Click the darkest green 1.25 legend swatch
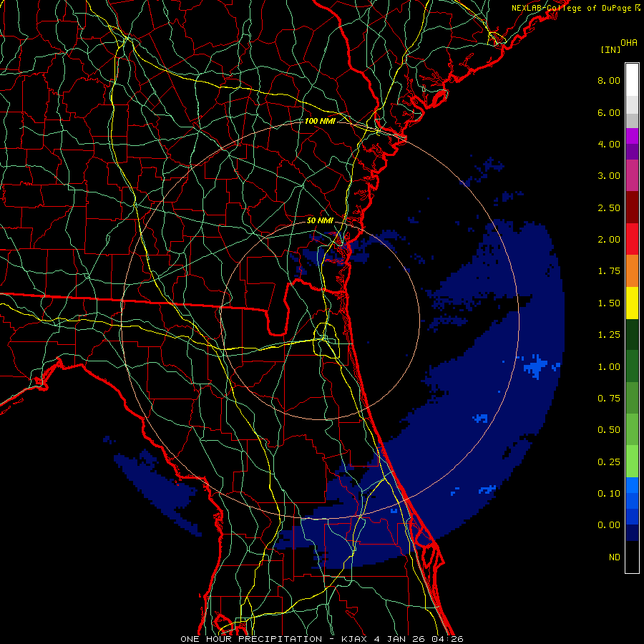The height and width of the screenshot is (644, 644). 632,334
